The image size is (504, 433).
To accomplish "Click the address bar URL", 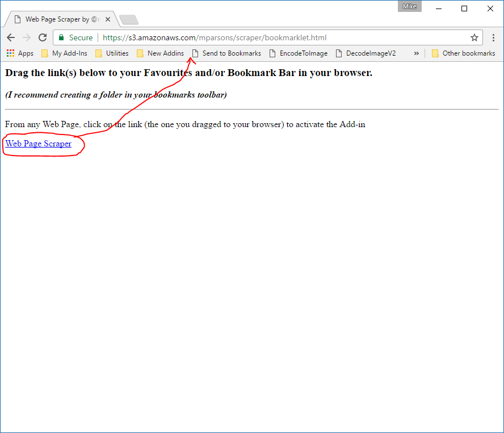I will click(215, 37).
